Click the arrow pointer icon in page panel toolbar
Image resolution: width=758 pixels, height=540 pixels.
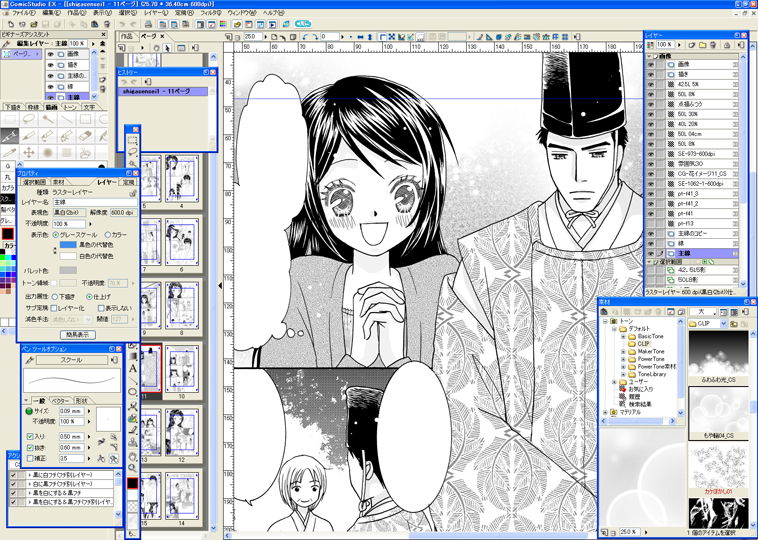coord(167,48)
